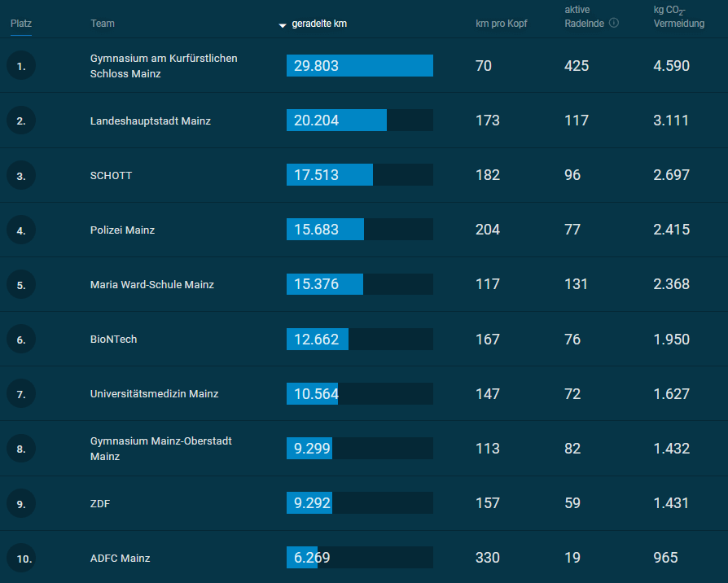The height and width of the screenshot is (583, 728).
Task: Click the rank 7 circle badge
Action: 21,394
